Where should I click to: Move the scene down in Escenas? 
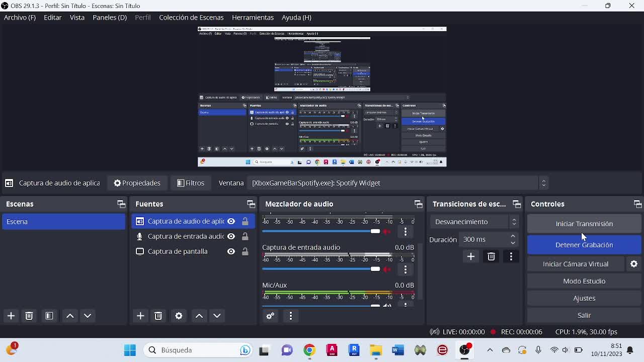88,316
